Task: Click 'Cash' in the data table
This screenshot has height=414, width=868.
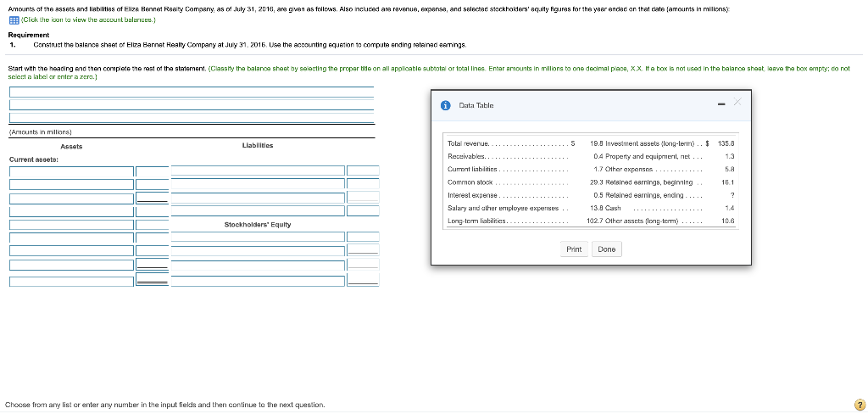Action: (613, 209)
